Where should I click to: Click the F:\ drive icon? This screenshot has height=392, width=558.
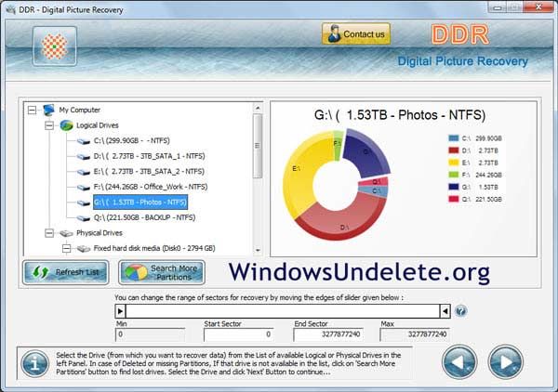(x=84, y=187)
